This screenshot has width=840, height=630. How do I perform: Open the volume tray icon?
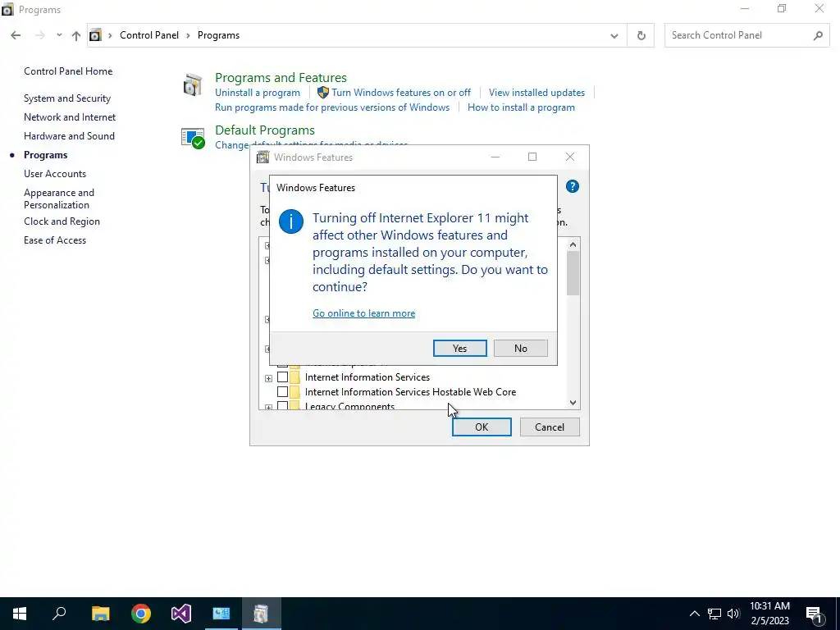[x=733, y=614]
